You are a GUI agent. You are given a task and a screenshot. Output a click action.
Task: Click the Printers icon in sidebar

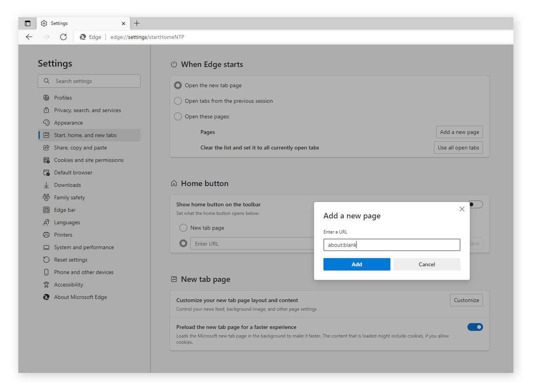(x=46, y=235)
